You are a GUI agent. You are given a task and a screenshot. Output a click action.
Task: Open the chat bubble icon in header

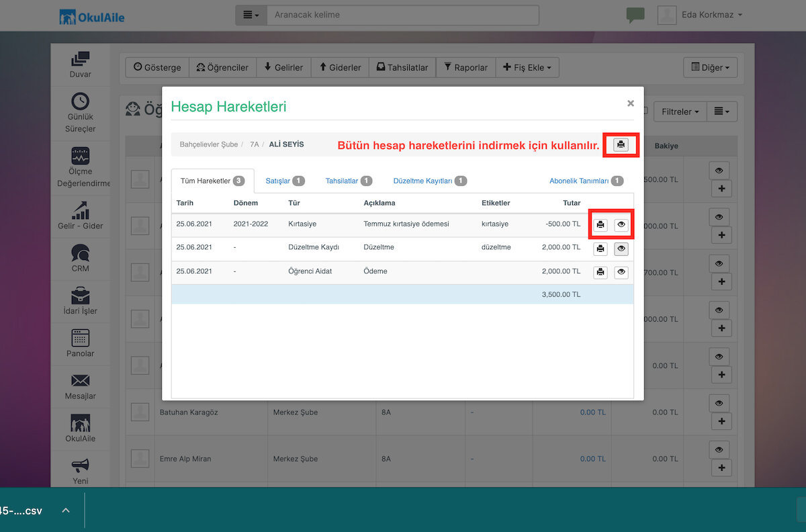(x=635, y=15)
